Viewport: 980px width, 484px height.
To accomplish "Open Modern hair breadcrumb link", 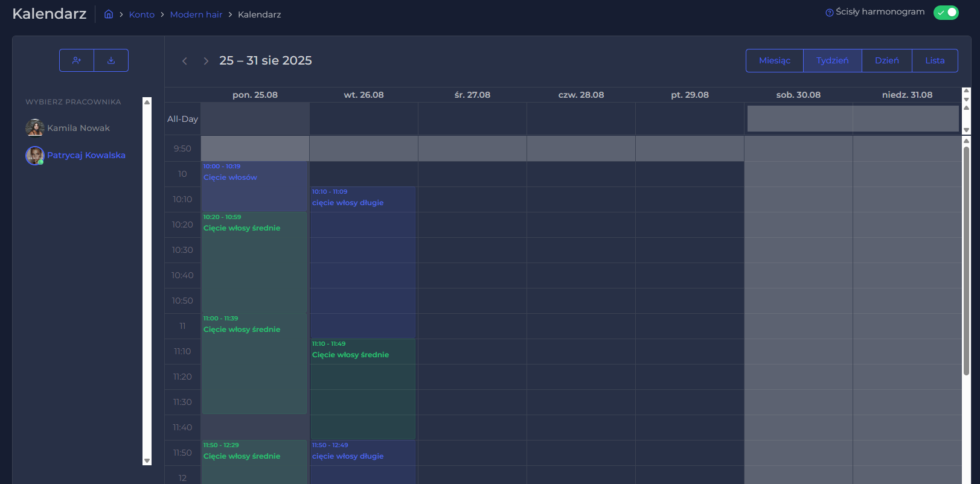I will pyautogui.click(x=196, y=14).
